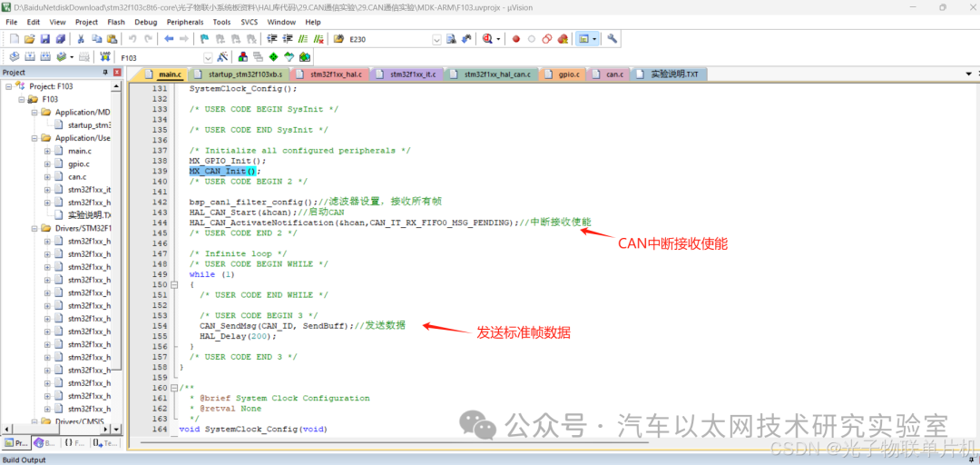Open the Flash menu
980x465 pixels.
[x=116, y=22]
